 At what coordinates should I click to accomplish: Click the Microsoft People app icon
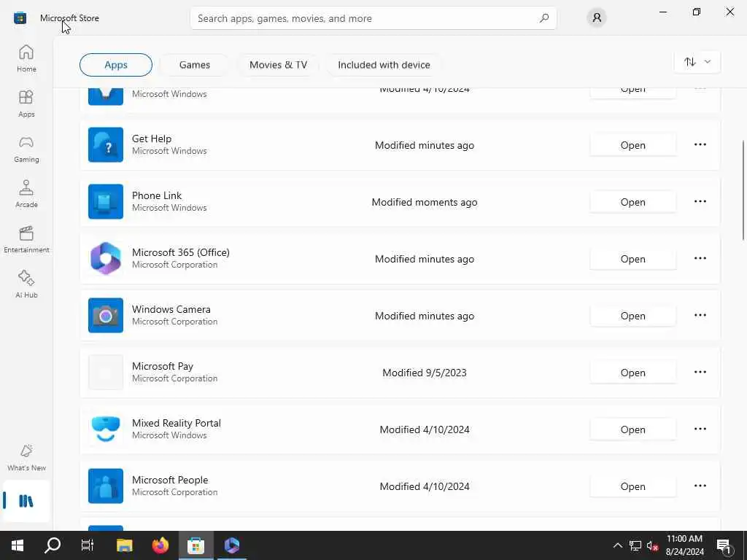(x=106, y=486)
